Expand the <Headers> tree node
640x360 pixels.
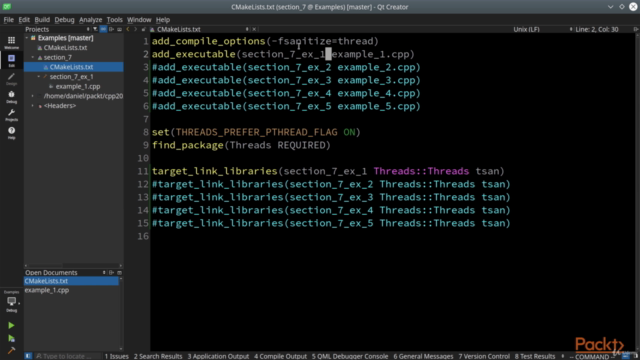(33, 106)
